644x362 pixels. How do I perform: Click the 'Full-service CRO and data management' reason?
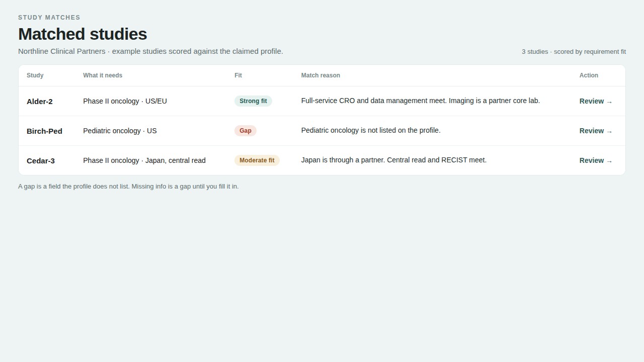coord(421,101)
